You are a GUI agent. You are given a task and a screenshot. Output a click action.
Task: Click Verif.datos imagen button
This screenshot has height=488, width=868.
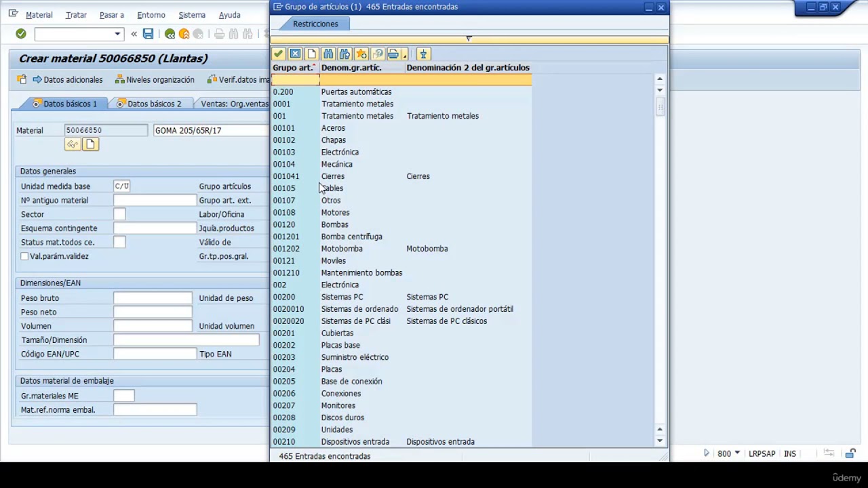pos(239,79)
